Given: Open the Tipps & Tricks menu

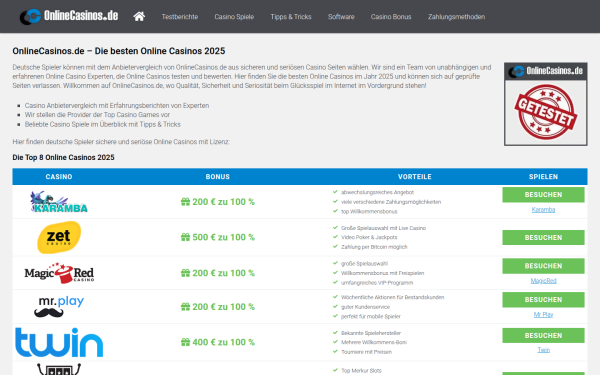Looking at the screenshot, I should tap(291, 17).
